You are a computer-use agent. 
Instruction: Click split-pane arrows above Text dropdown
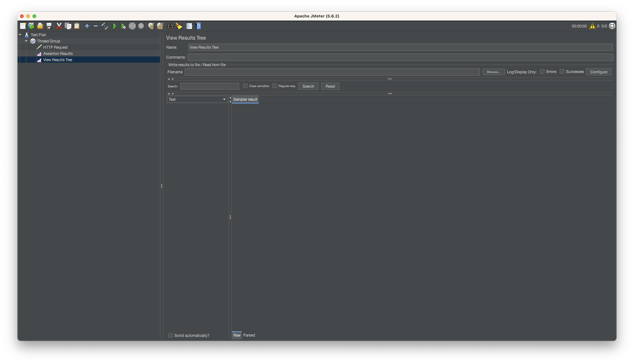(170, 94)
